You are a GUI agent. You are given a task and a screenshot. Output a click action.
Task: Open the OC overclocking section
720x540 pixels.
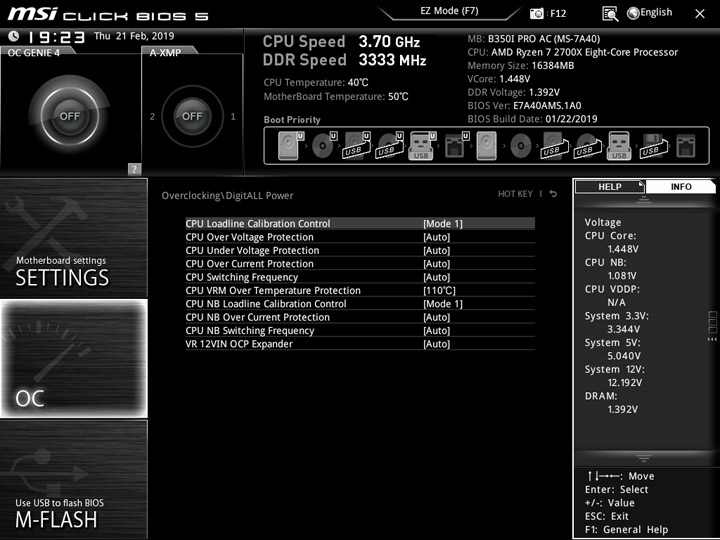coord(73,359)
